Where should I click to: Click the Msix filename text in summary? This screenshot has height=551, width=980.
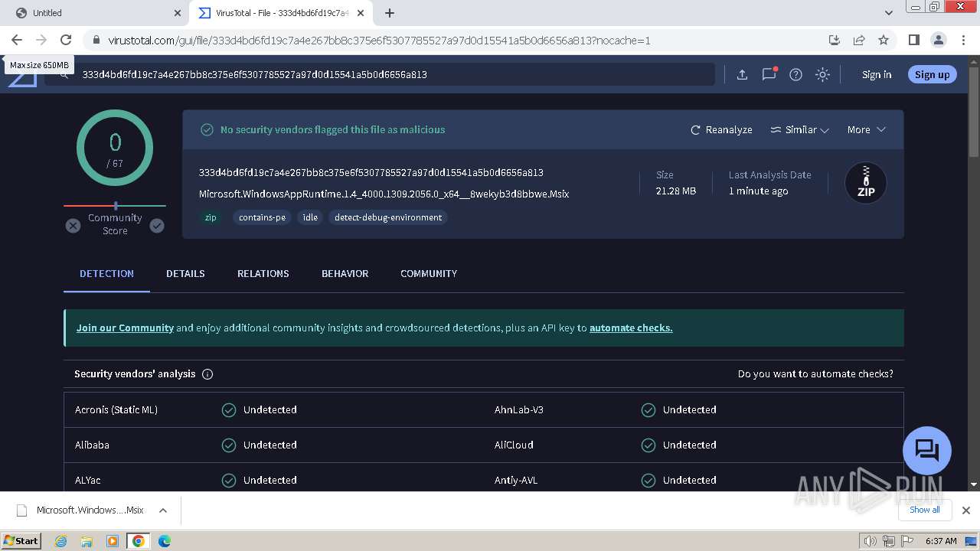point(384,194)
